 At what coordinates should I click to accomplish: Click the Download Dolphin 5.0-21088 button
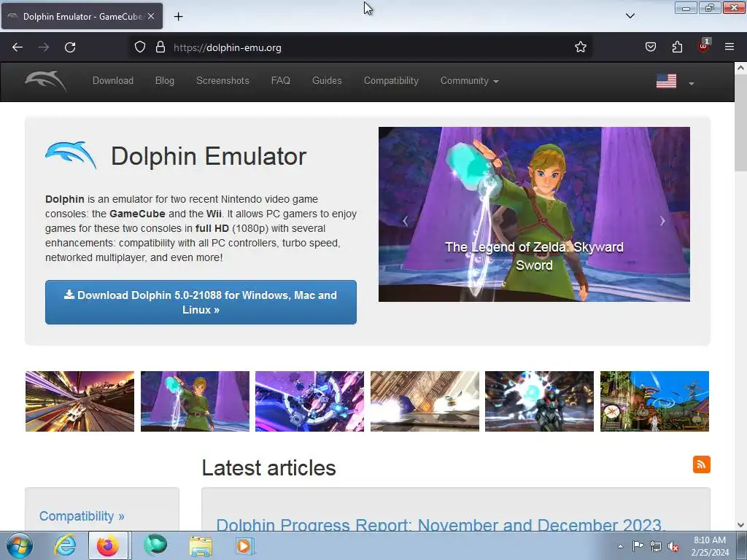point(201,303)
